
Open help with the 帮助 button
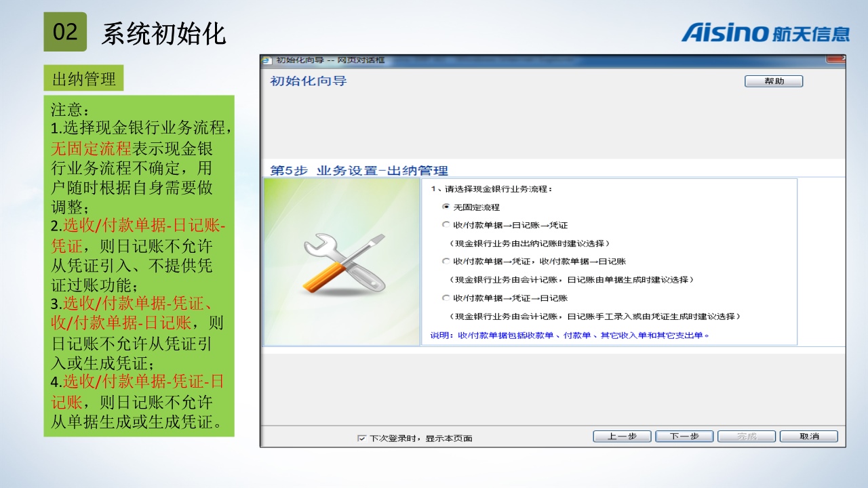(x=773, y=81)
